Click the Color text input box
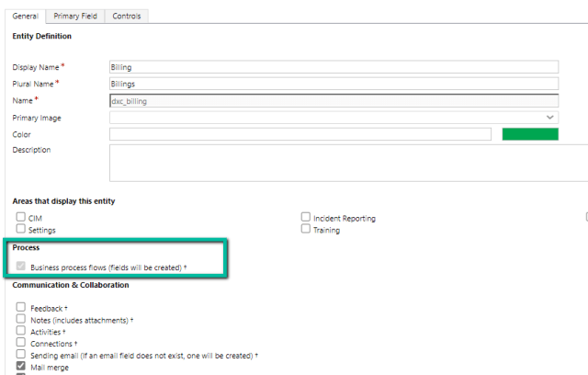Image resolution: width=588 pixels, height=375 pixels. tap(300, 134)
